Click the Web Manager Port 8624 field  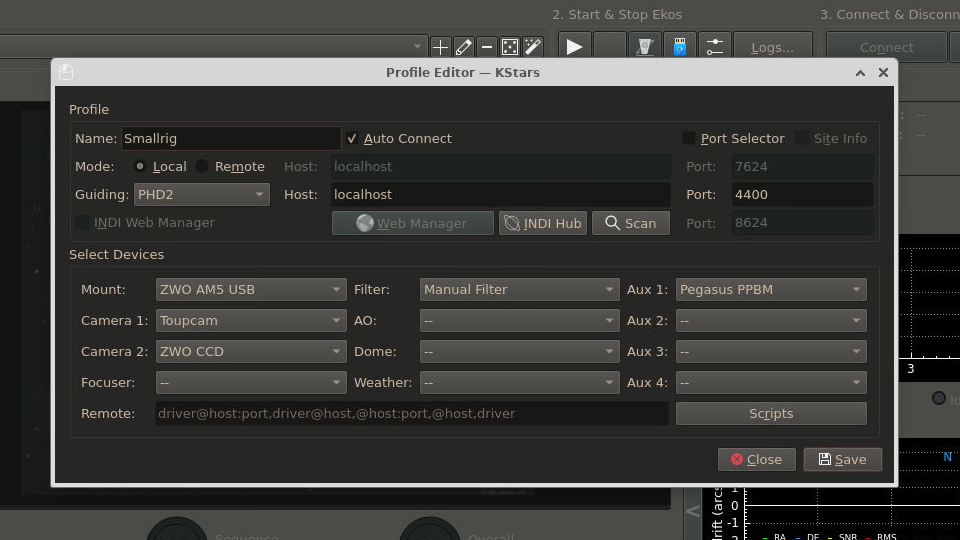(x=803, y=223)
